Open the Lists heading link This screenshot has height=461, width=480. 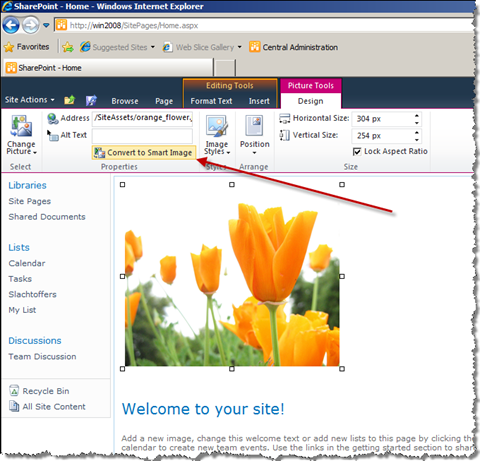[19, 247]
